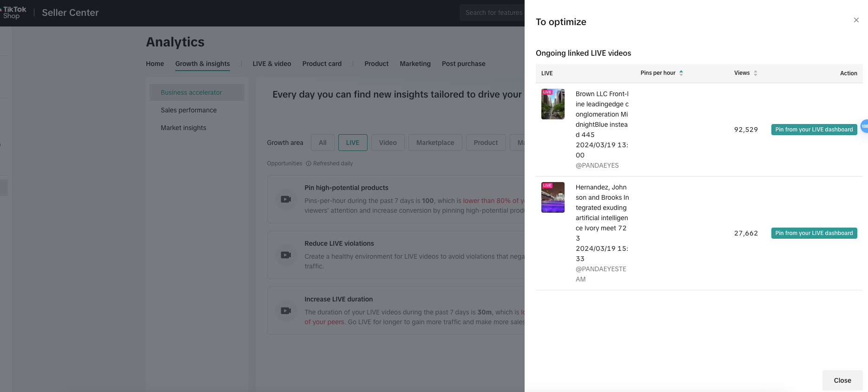Choose the Marketplace growth area filter
Screen dimensions: 868x392
click(435, 143)
